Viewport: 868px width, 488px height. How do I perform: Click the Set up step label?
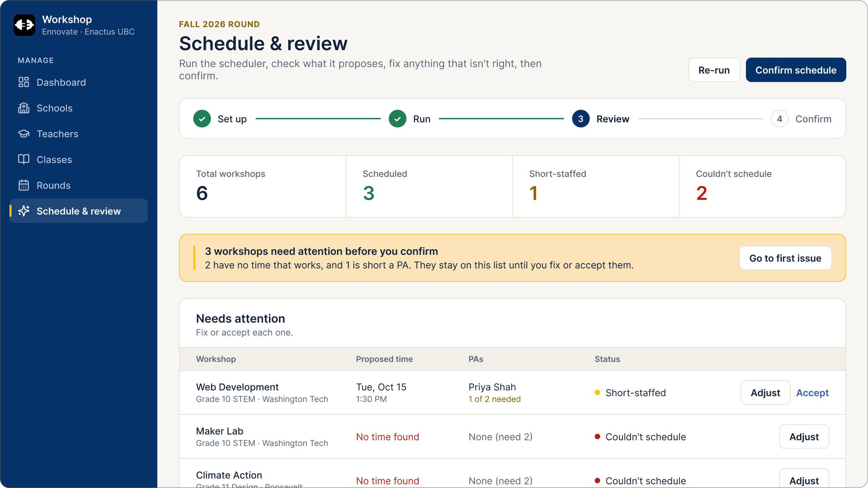click(232, 119)
